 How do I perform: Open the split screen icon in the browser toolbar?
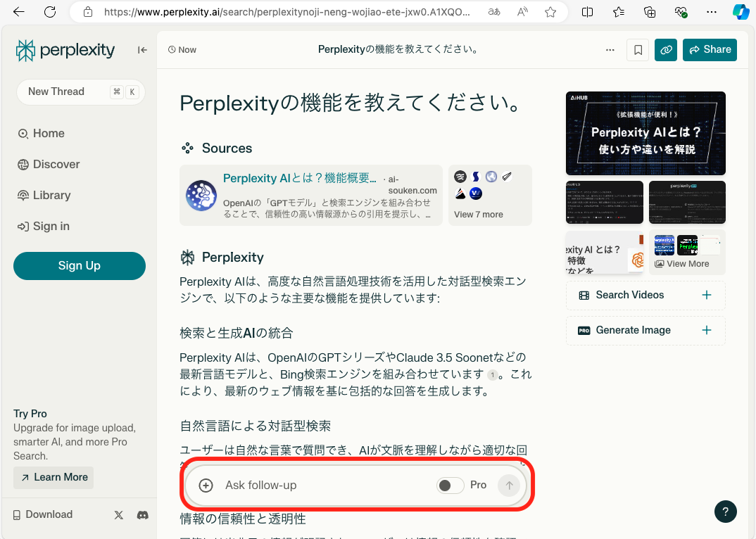click(587, 12)
